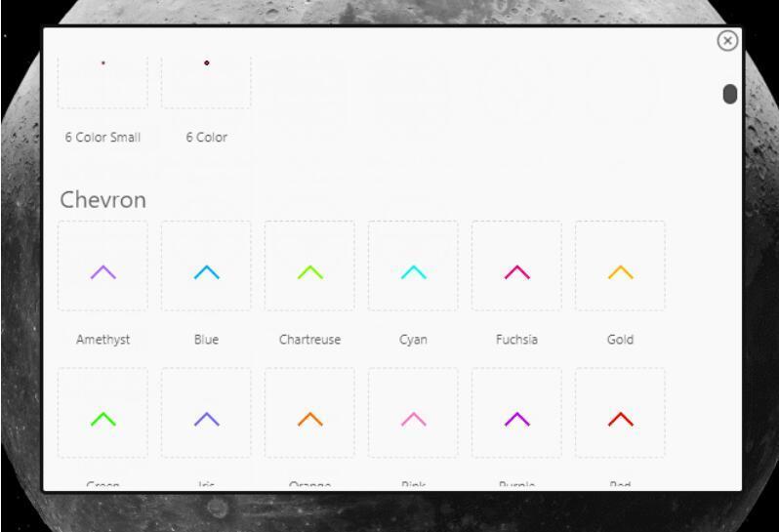Screen dimensions: 779x532
Task: Close the marker picker dialog
Action: click(x=727, y=41)
